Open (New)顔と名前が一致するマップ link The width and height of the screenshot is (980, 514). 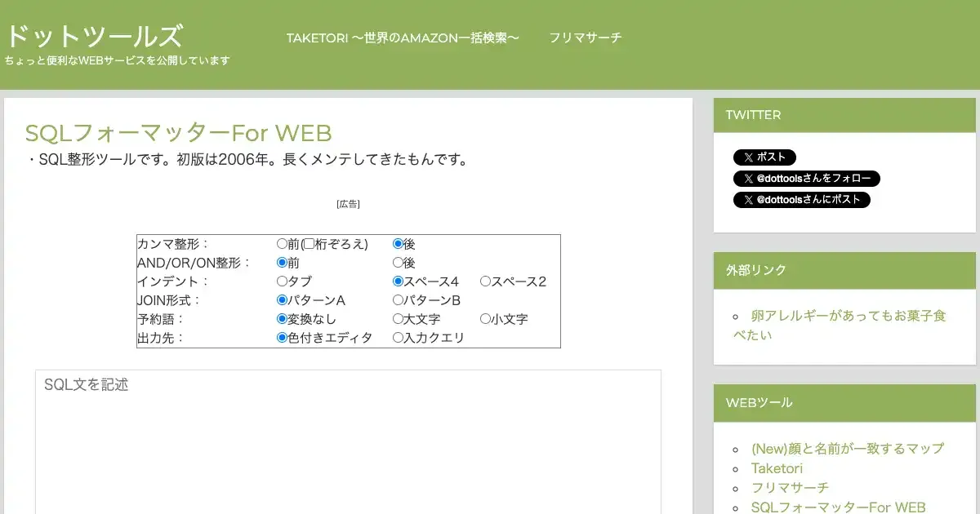pyautogui.click(x=847, y=449)
